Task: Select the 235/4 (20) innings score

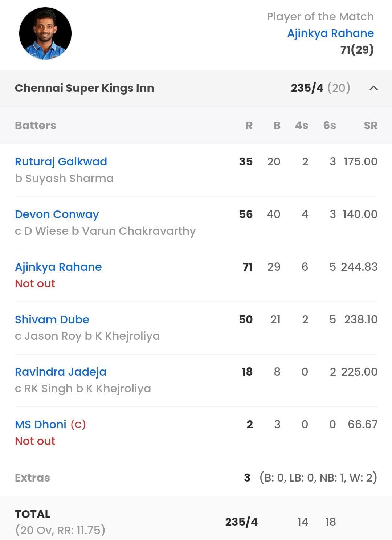Action: pos(320,88)
